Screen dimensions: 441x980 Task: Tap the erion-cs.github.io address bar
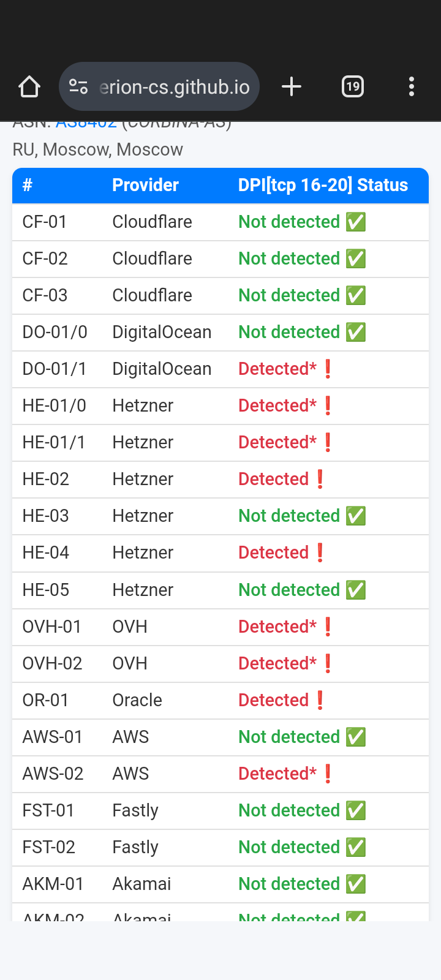174,87
